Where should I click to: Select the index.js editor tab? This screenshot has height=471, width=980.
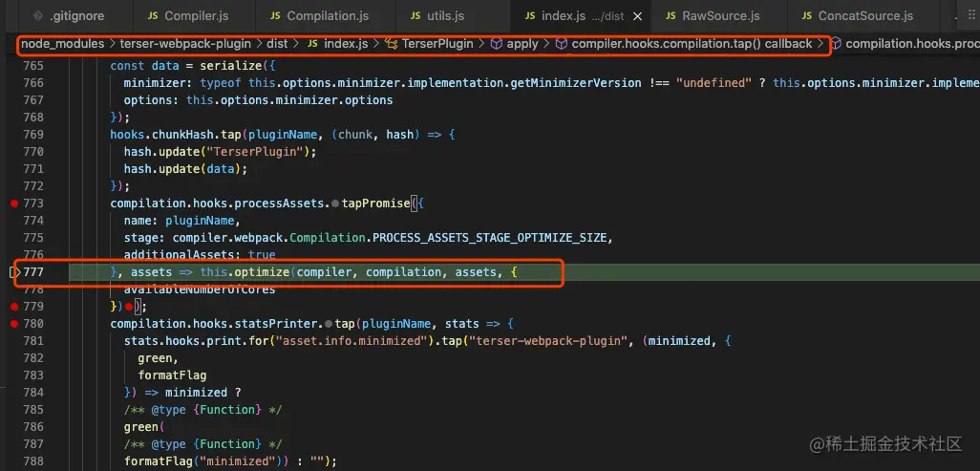click(580, 16)
